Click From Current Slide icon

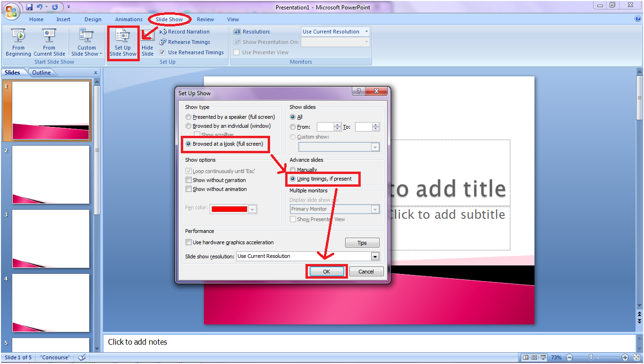[x=49, y=36]
